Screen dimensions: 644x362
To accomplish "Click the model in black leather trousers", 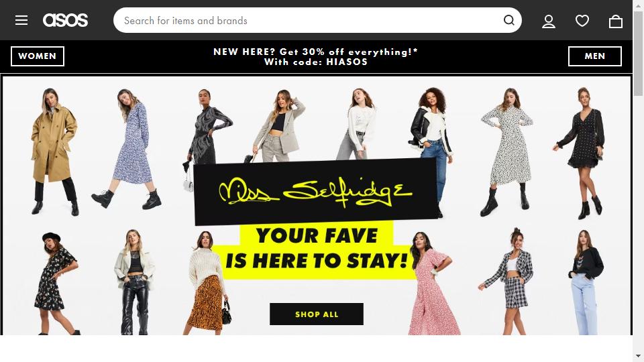I will (134, 282).
